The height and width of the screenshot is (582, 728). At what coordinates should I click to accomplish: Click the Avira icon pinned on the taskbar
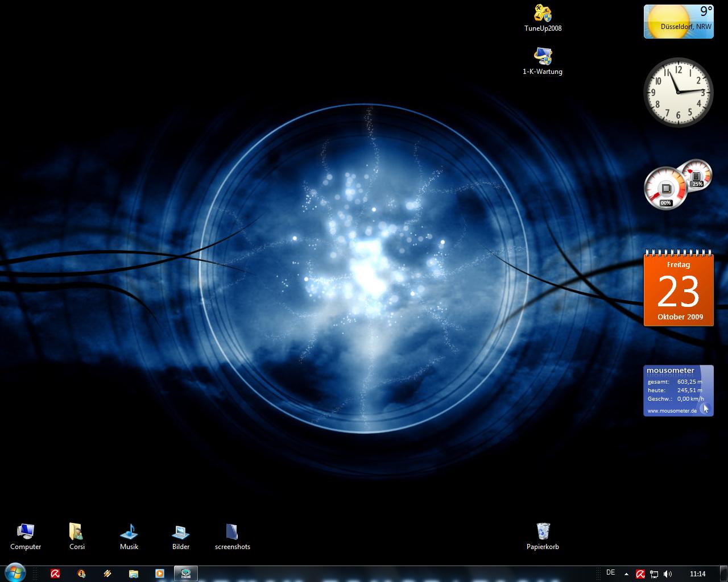[55, 573]
